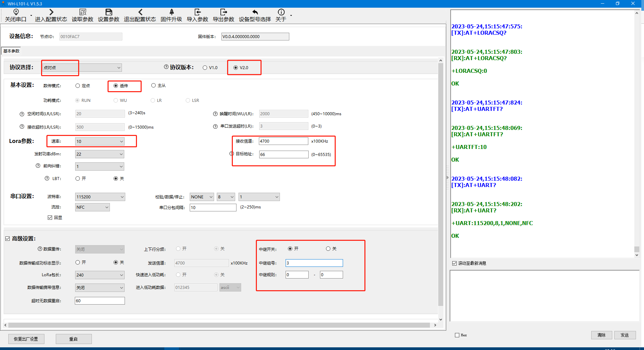This screenshot has width=644, height=350.
Task: Click the 设置参数 save parameters icon
Action: pos(109,12)
